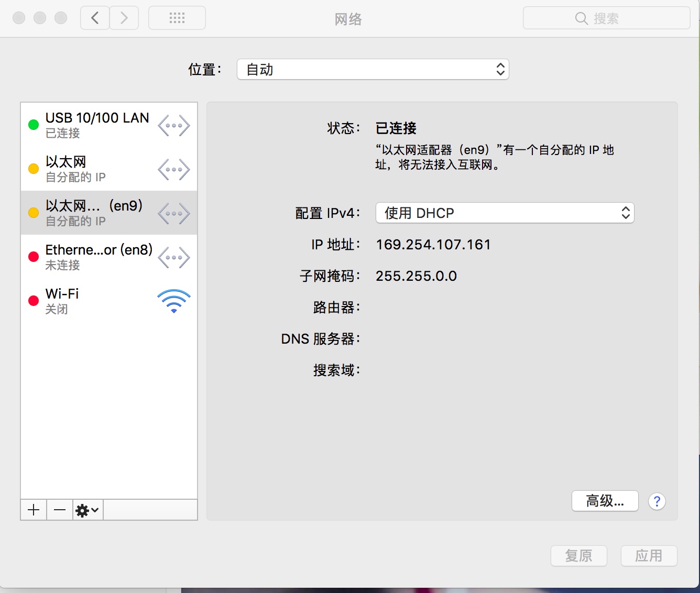
Task: Show all preferences grid icon
Action: [x=177, y=18]
